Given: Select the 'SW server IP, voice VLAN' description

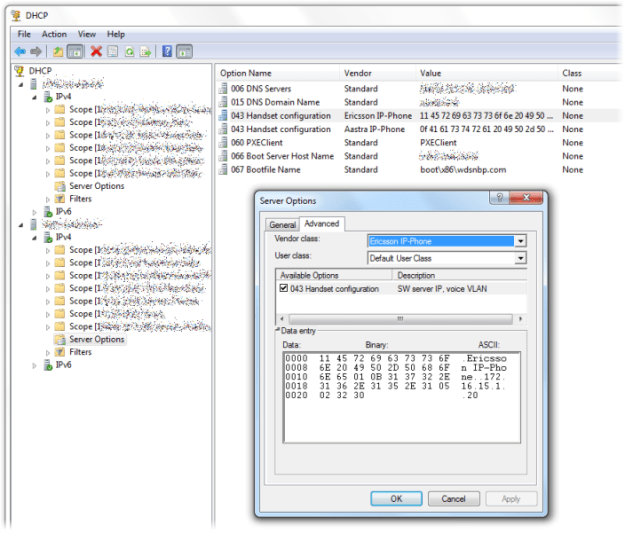Looking at the screenshot, I should 442,289.
